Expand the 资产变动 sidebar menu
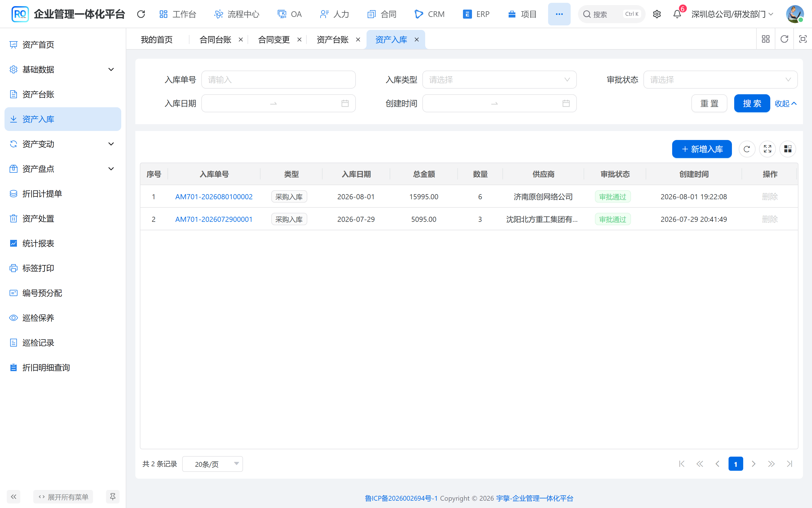The width and height of the screenshot is (812, 508). [63, 144]
